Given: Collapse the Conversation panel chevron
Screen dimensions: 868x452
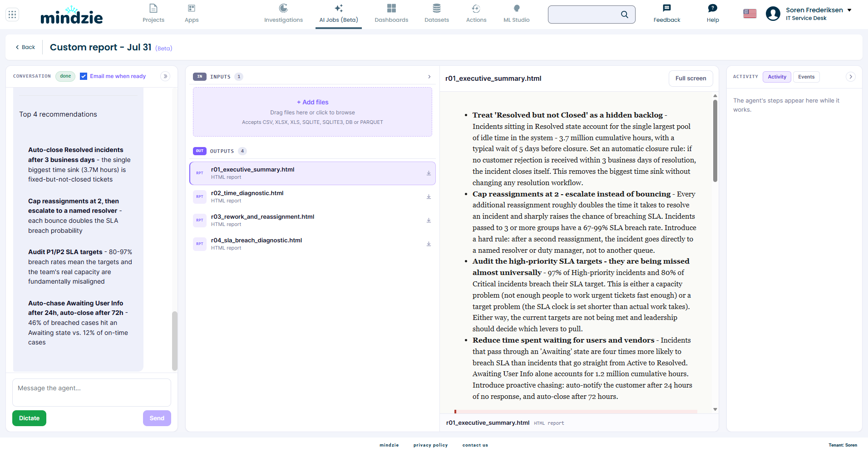Looking at the screenshot, I should (165, 76).
